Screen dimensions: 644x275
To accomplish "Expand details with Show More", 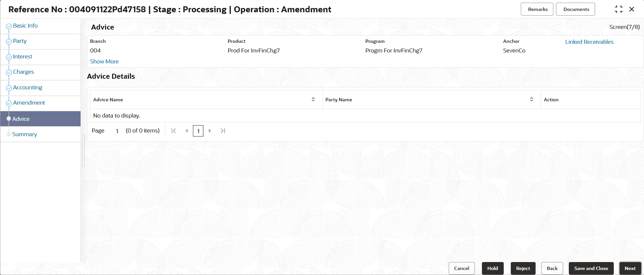I will tap(104, 61).
